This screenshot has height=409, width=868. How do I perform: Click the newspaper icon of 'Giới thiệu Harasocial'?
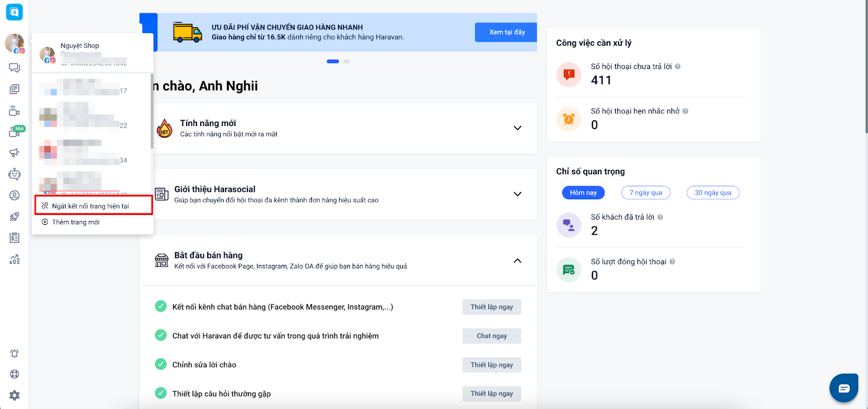coord(162,194)
